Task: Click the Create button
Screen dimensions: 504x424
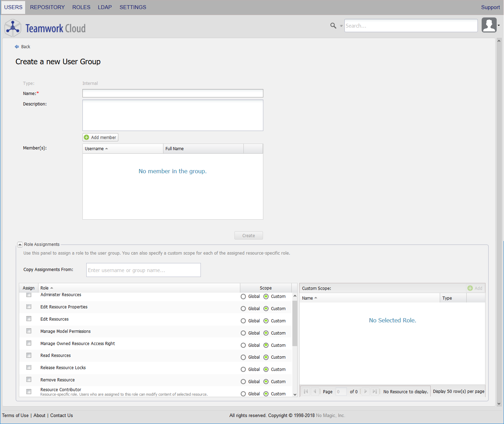Action: [248, 236]
